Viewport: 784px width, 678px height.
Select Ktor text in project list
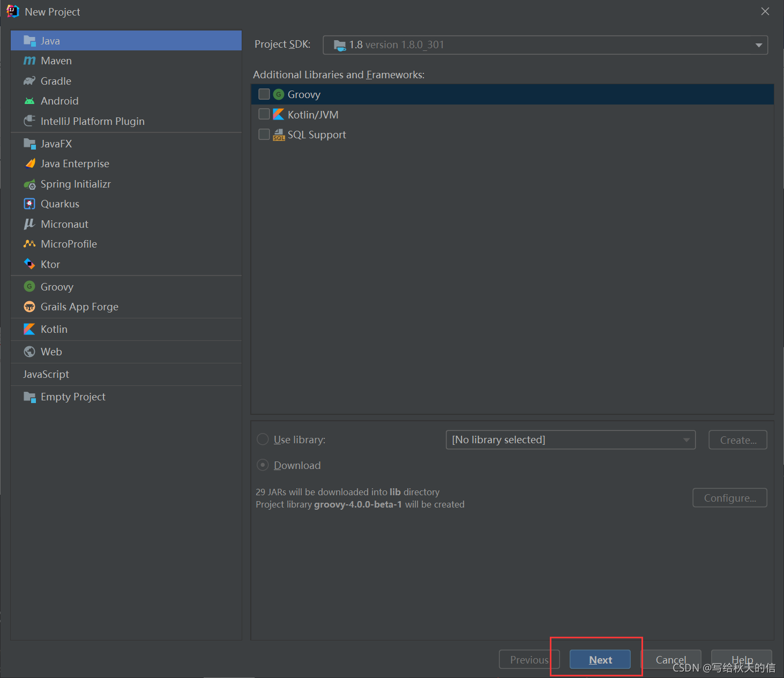tap(50, 264)
